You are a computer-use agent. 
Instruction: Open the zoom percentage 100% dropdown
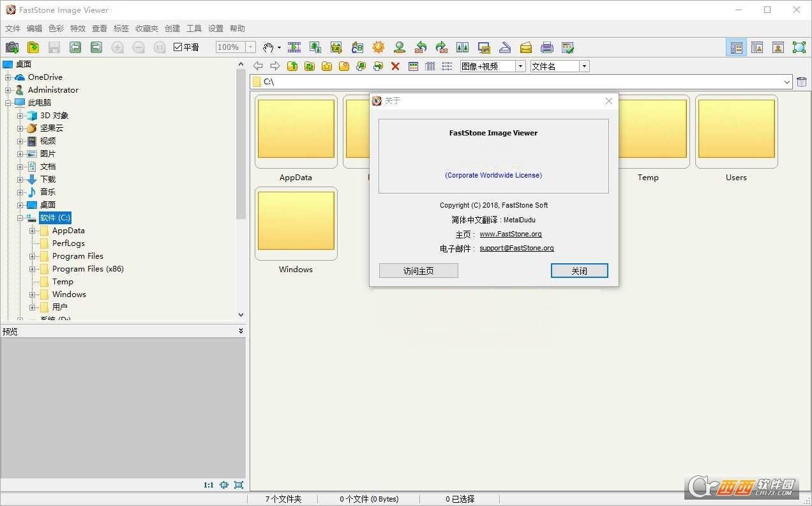click(251, 47)
